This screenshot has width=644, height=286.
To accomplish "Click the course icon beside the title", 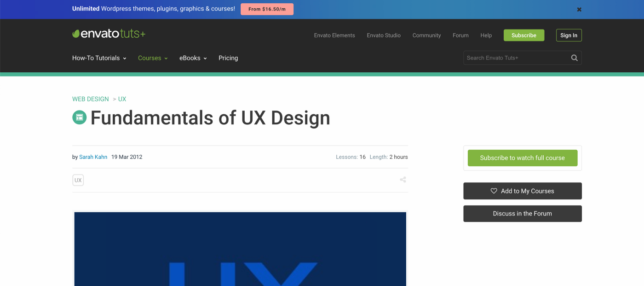I will point(80,117).
